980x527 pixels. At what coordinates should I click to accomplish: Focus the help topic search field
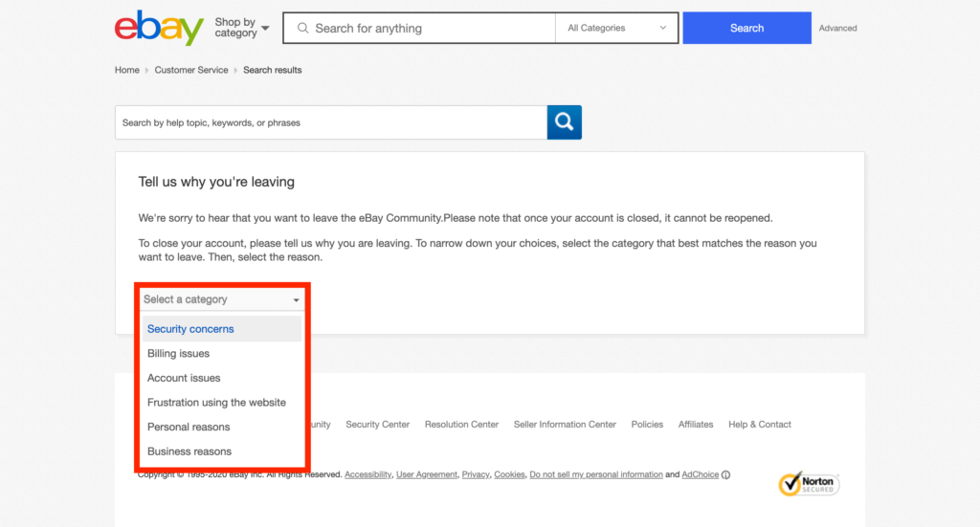tap(330, 122)
